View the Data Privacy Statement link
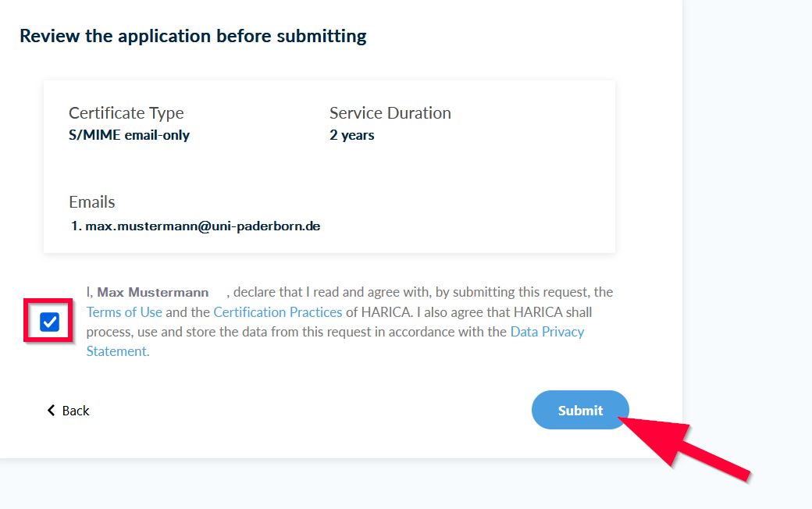The image size is (812, 509). pyautogui.click(x=547, y=332)
